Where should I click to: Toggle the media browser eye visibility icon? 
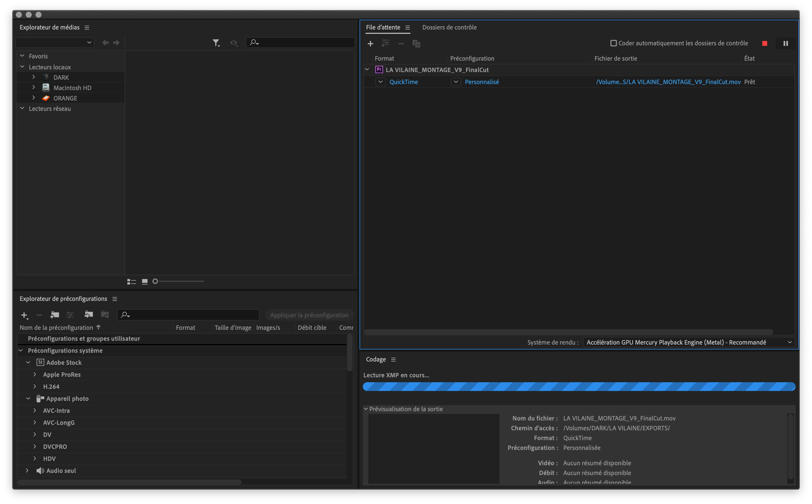pyautogui.click(x=234, y=43)
